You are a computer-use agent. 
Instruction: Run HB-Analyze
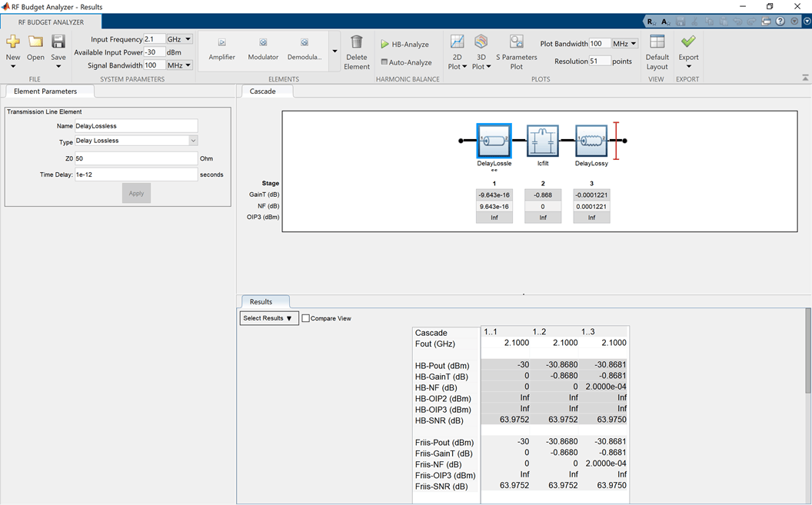coord(405,45)
